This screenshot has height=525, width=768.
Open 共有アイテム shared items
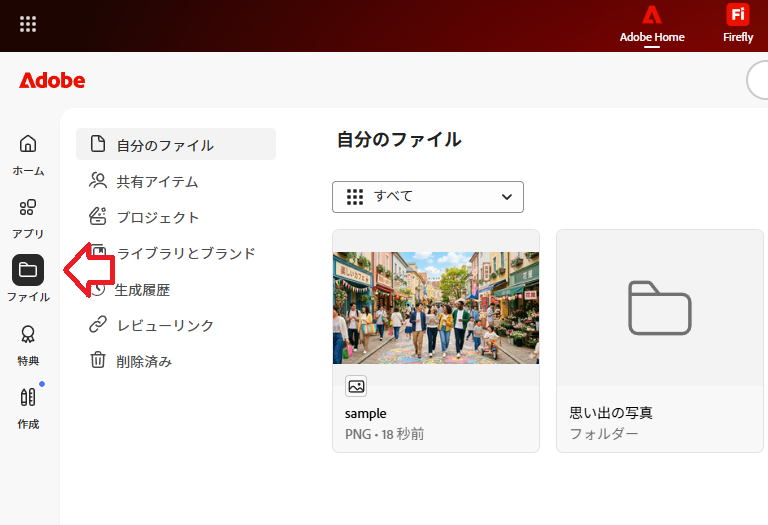pyautogui.click(x=157, y=181)
